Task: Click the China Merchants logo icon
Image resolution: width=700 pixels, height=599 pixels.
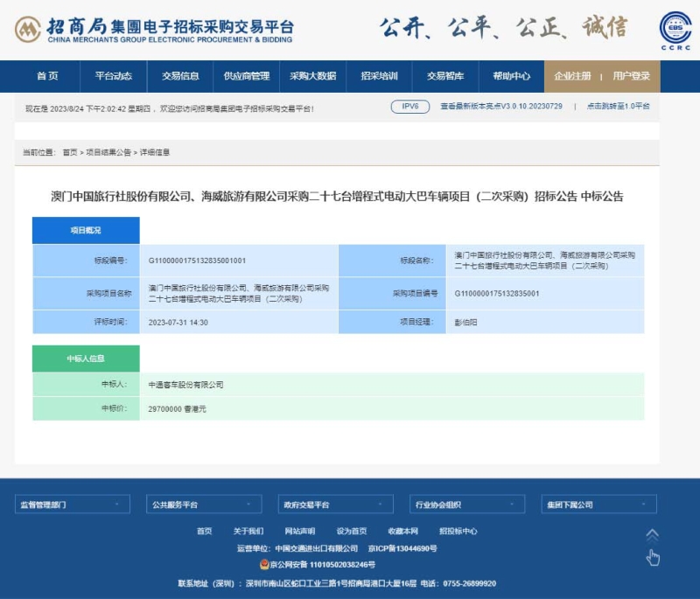Action: [28, 30]
